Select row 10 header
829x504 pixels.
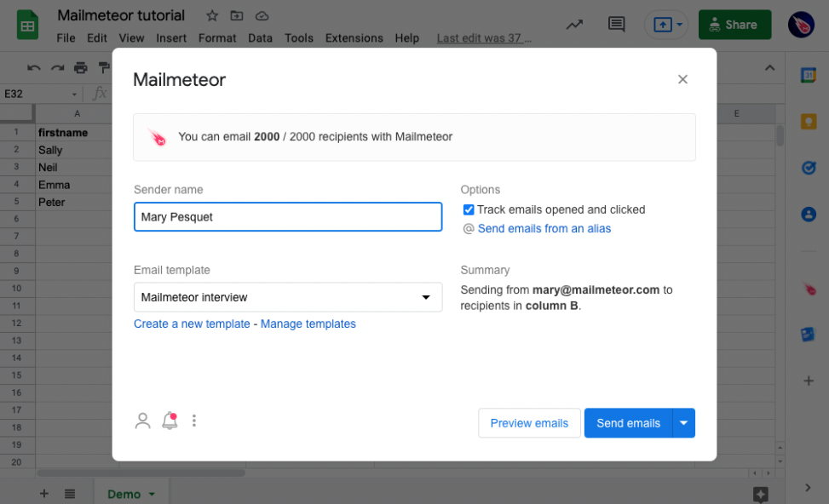[17, 289]
